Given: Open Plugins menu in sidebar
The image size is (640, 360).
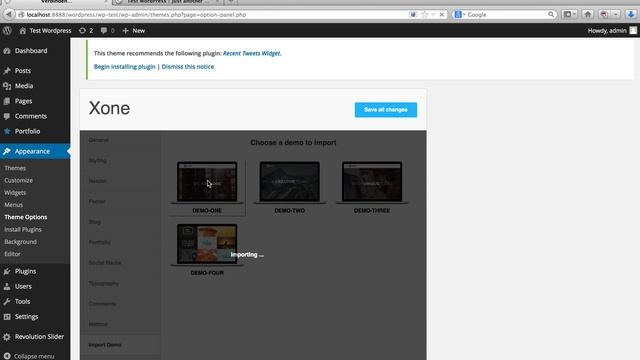Looking at the screenshot, I should [25, 271].
